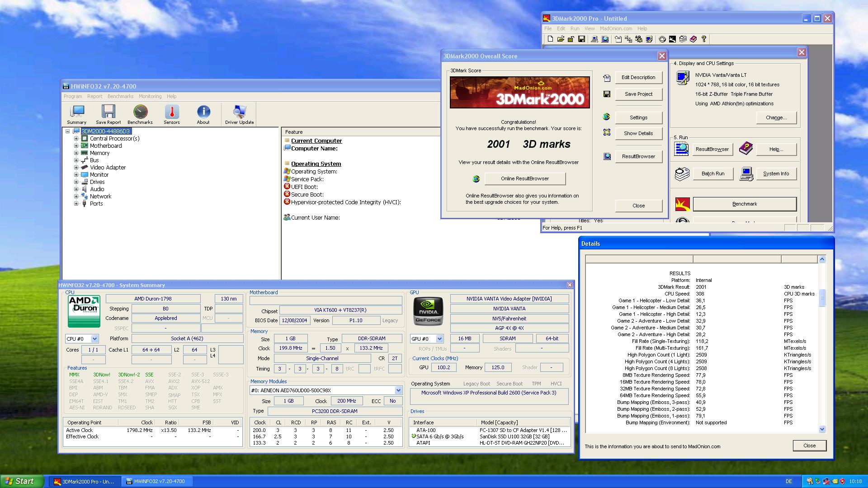The image size is (868, 488).
Task: Open the About info icon in HWiNFO
Action: click(x=203, y=114)
